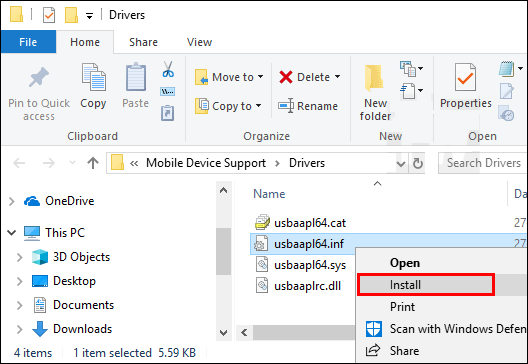Click the History icon in Open group
The height and width of the screenshot is (364, 528).
[x=506, y=113]
